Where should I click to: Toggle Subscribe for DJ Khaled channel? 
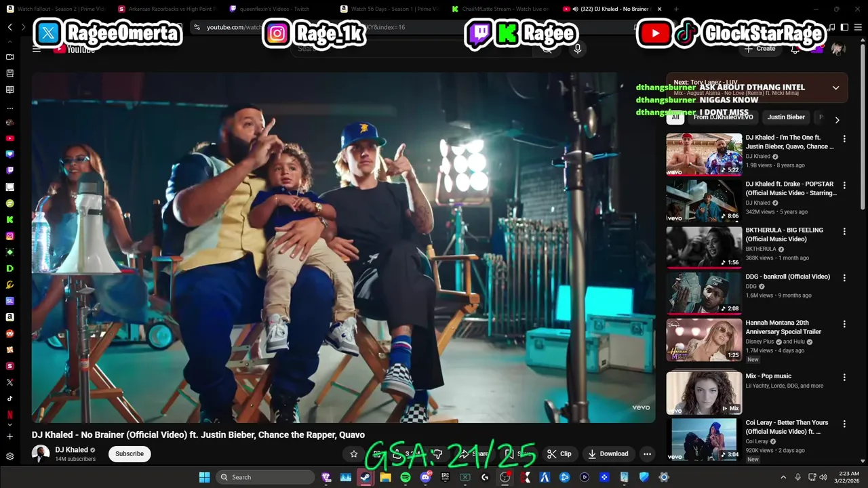(x=130, y=454)
